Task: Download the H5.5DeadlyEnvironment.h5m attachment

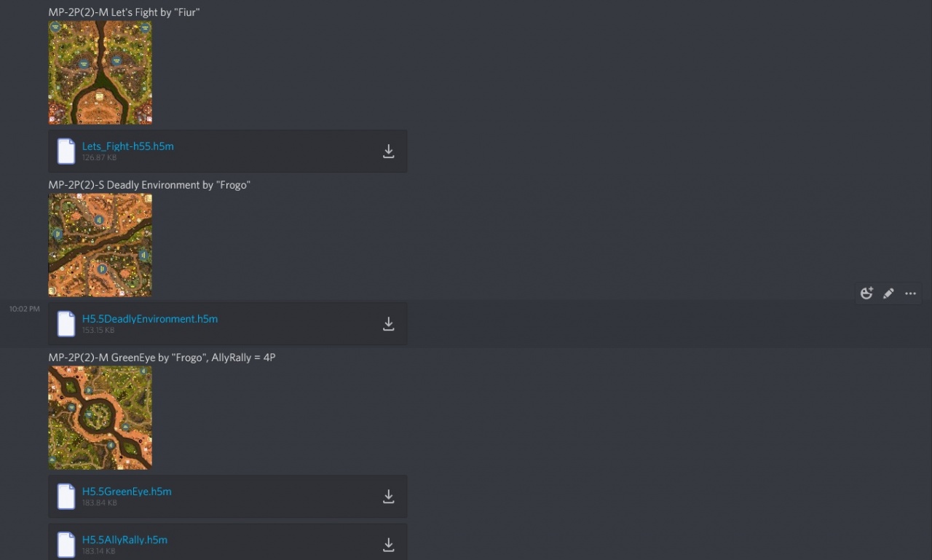Action: click(389, 324)
